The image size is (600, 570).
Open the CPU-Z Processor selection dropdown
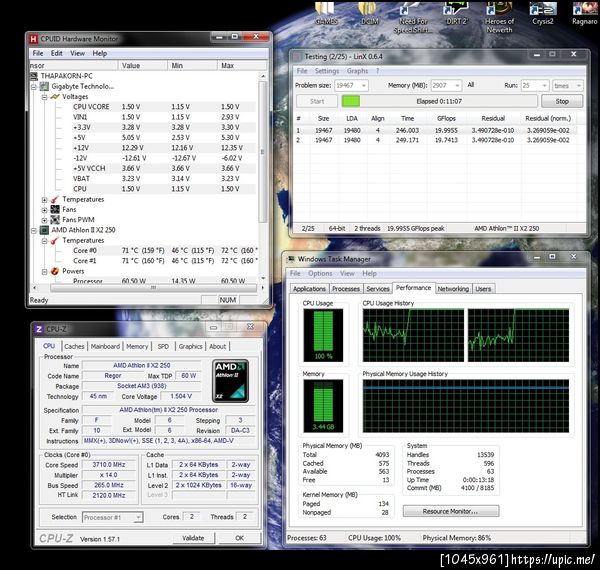[138, 517]
